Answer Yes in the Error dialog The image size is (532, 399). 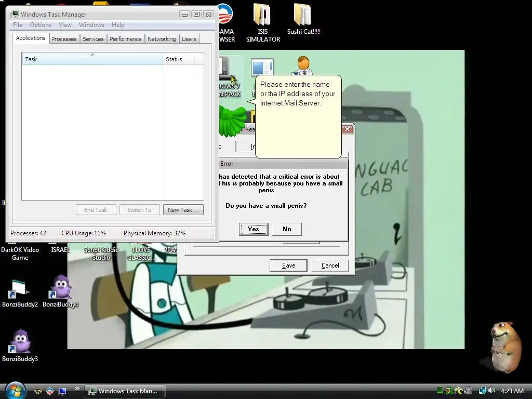(253, 229)
